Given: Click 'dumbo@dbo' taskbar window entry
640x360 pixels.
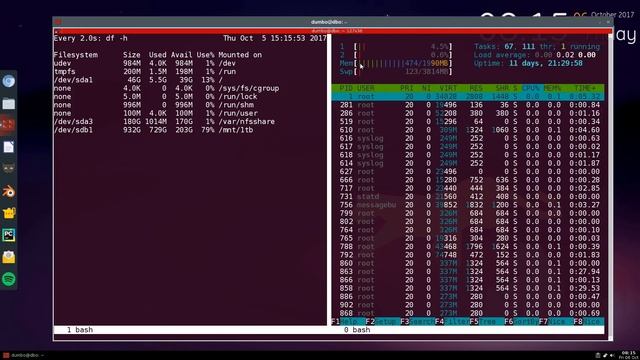Looking at the screenshot, I should pos(23,355).
